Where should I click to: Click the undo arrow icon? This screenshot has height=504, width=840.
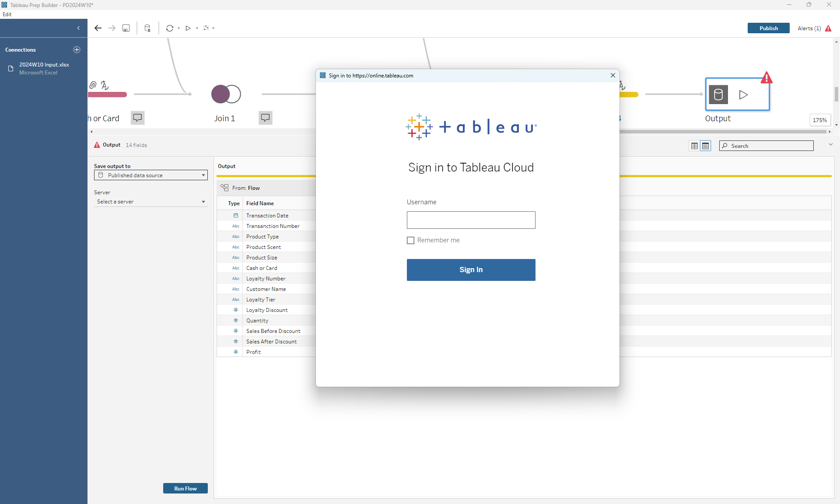click(x=98, y=28)
